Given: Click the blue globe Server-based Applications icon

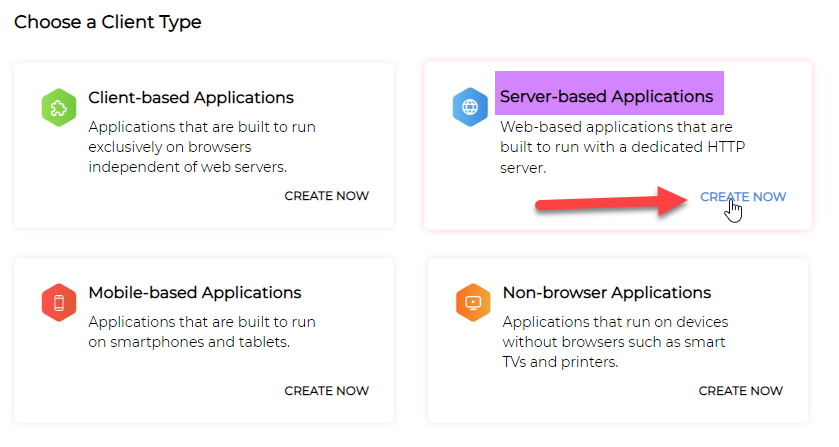Looking at the screenshot, I should 470,107.
